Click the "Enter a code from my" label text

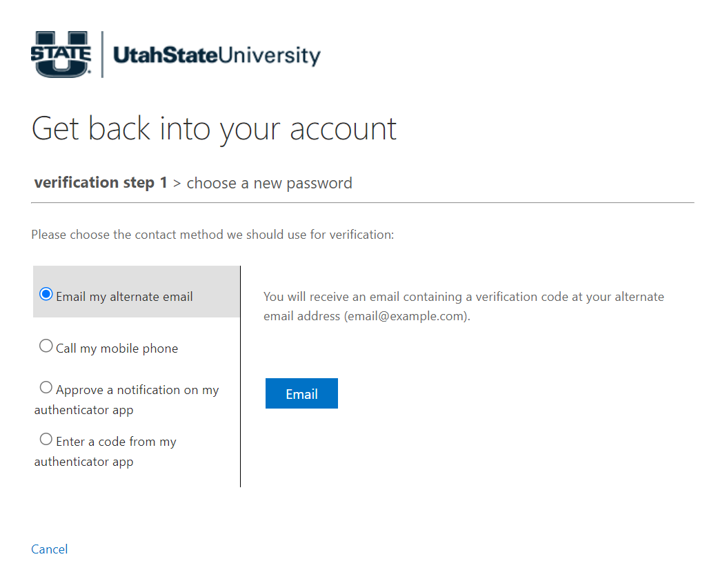pos(116,442)
